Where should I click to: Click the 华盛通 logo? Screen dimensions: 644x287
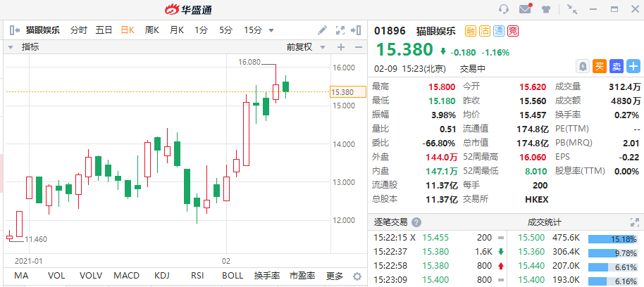(x=189, y=9)
